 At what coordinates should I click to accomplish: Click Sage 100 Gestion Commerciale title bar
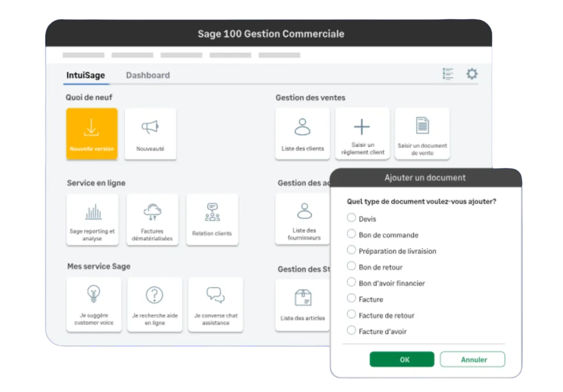[x=269, y=34]
